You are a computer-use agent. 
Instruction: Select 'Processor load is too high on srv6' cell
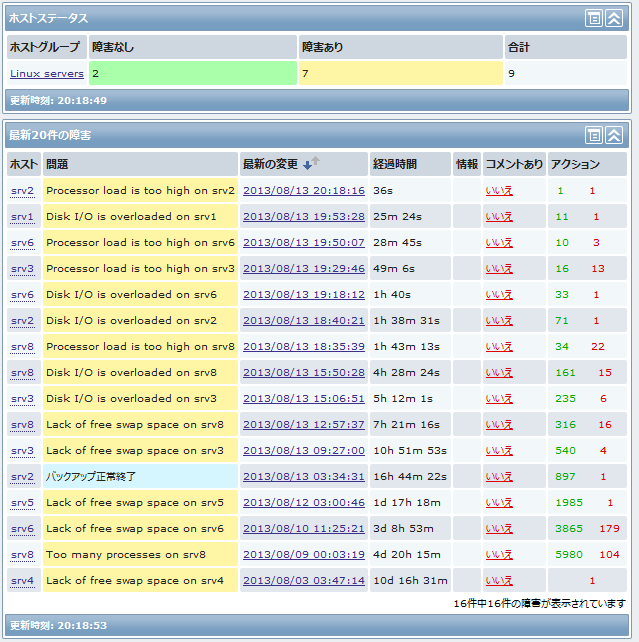click(x=140, y=243)
